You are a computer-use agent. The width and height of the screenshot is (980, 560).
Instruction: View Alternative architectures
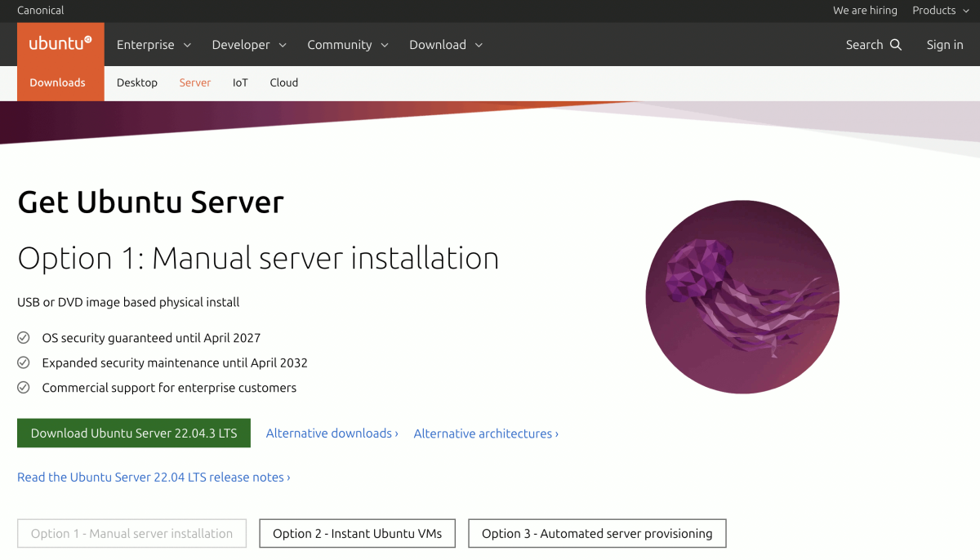(485, 433)
